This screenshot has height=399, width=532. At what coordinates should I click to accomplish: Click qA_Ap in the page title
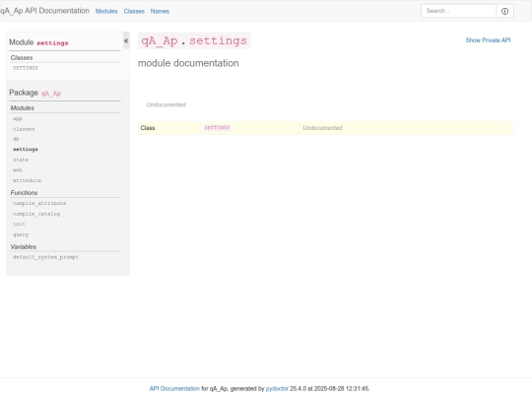[x=160, y=40]
